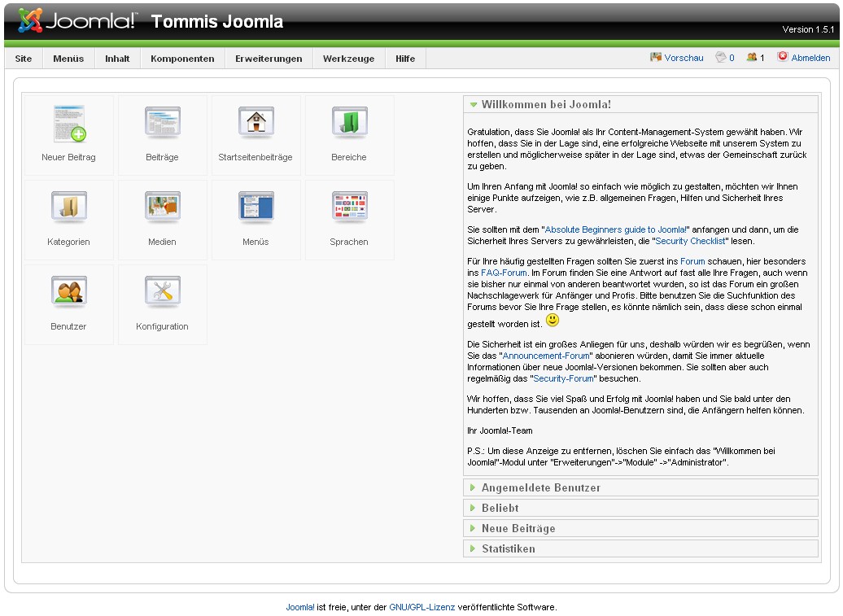Click the Abmelden logout link

810,58
